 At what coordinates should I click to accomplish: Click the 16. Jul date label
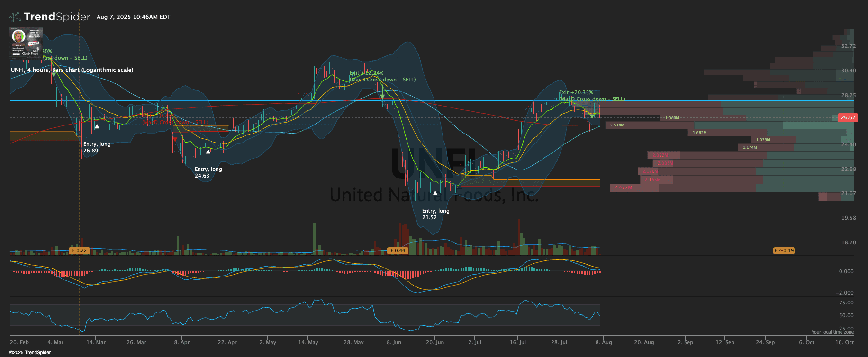pos(518,342)
